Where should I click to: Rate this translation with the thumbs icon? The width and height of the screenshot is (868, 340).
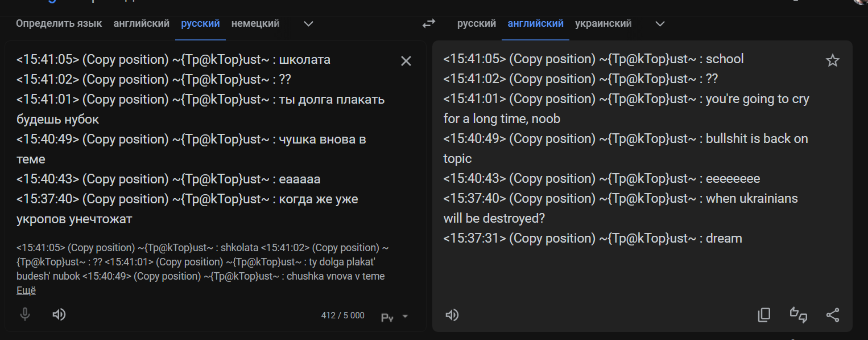pos(799,315)
